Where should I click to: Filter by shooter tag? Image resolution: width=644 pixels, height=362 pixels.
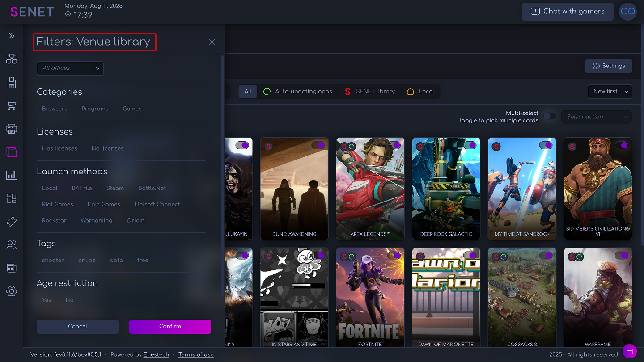pos(53,260)
